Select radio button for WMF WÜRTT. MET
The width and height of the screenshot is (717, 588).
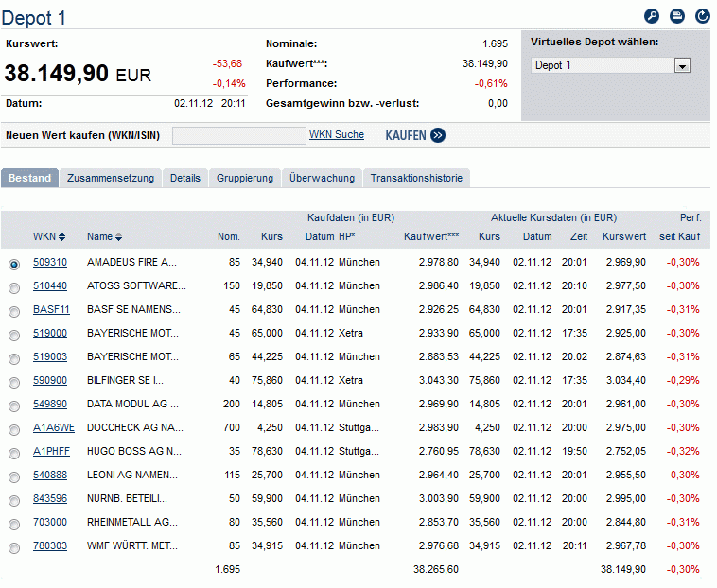point(14,547)
